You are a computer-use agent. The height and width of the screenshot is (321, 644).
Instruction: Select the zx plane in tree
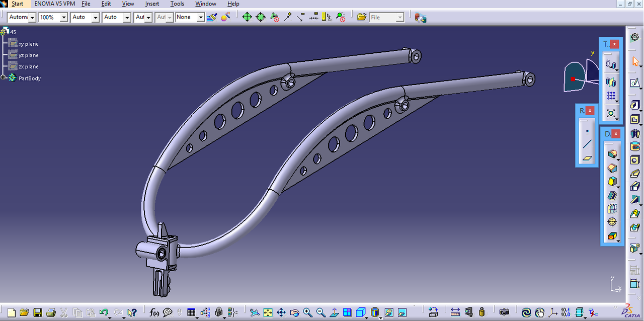[28, 66]
